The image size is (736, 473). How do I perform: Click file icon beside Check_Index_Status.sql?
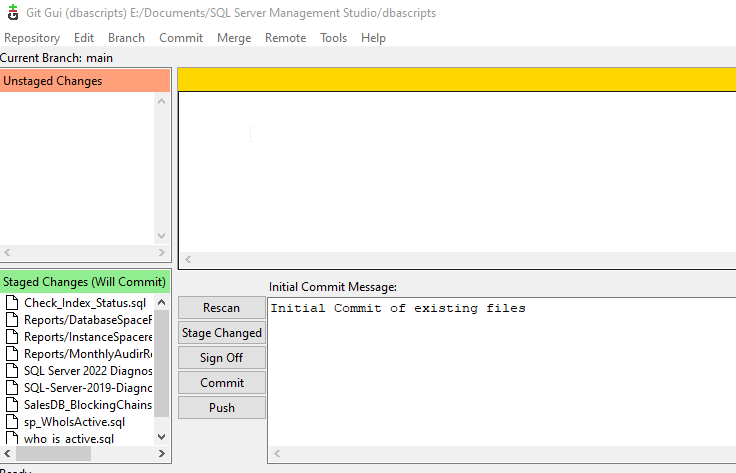pyautogui.click(x=12, y=303)
